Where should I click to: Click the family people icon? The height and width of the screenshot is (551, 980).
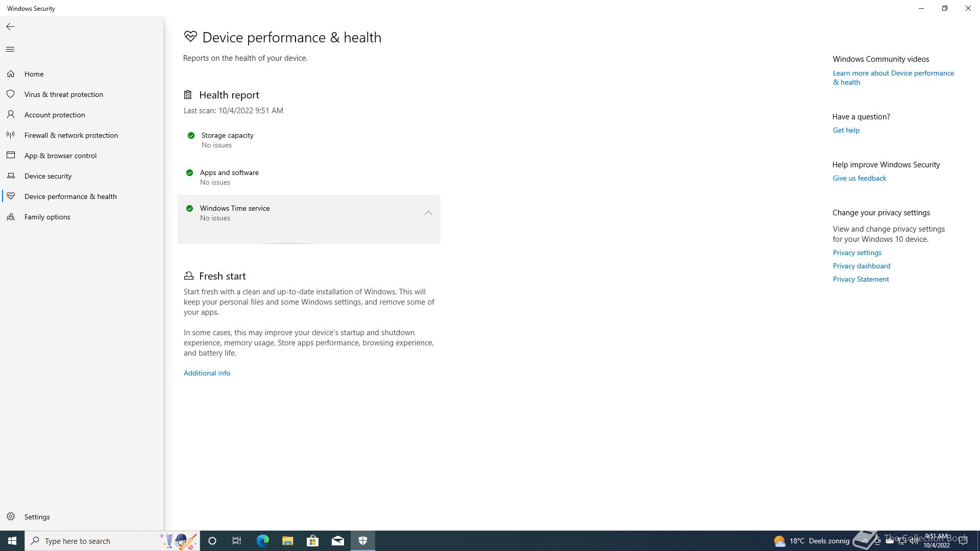[11, 217]
